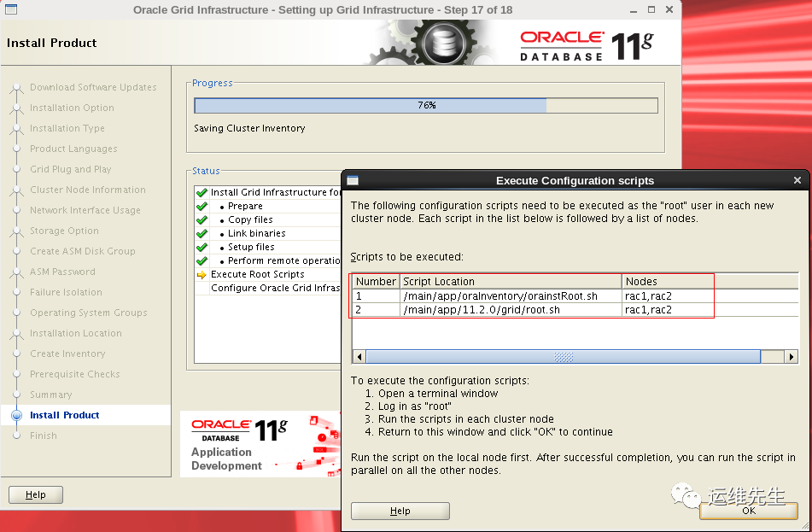Select Summary step in sidebar
This screenshot has height=532, width=812.
[x=50, y=395]
